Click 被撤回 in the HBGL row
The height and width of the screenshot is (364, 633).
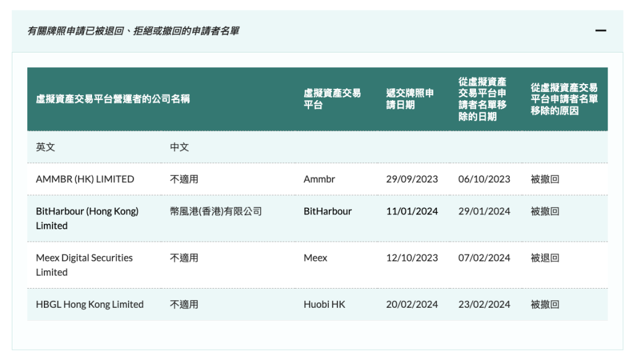click(x=545, y=305)
